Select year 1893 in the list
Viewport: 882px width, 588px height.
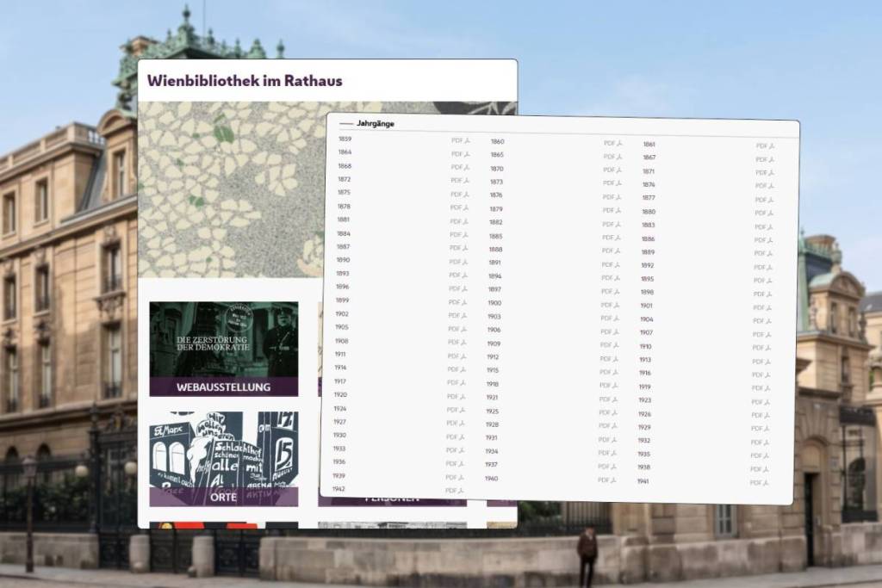[x=343, y=274]
